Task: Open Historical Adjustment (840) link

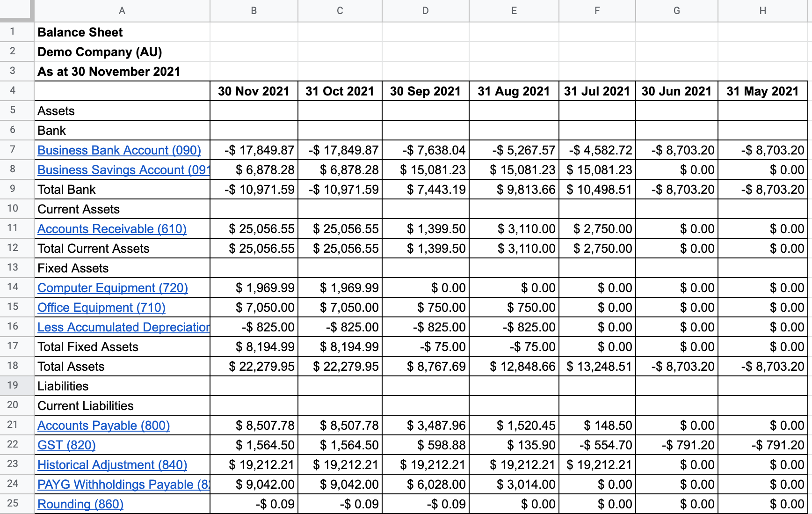Action: pyautogui.click(x=112, y=465)
